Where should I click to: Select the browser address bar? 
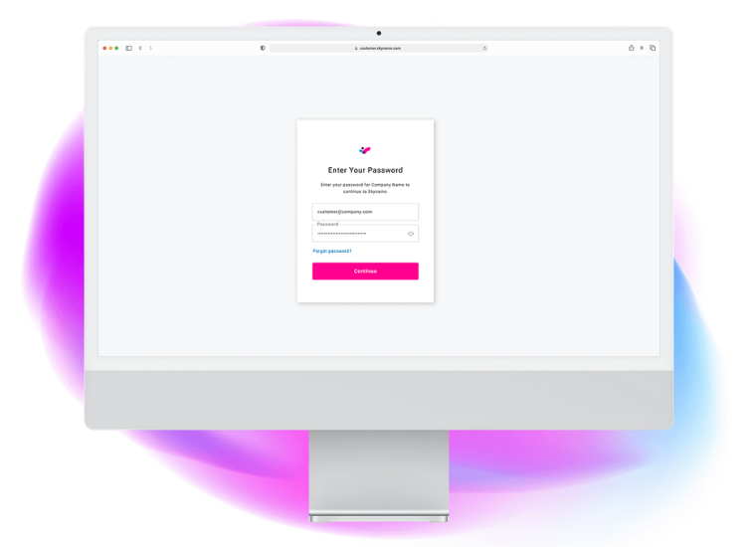coord(378,48)
